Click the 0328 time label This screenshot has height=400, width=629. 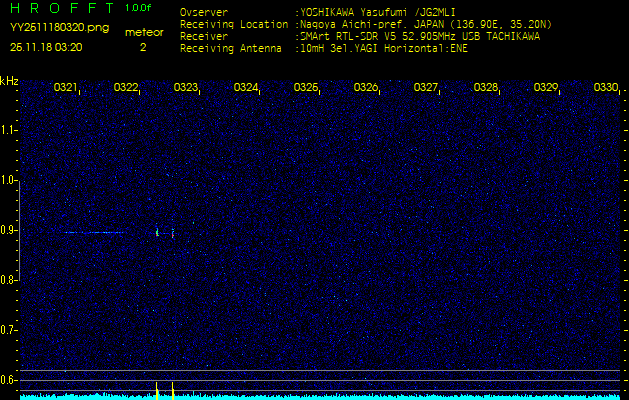pos(486,88)
